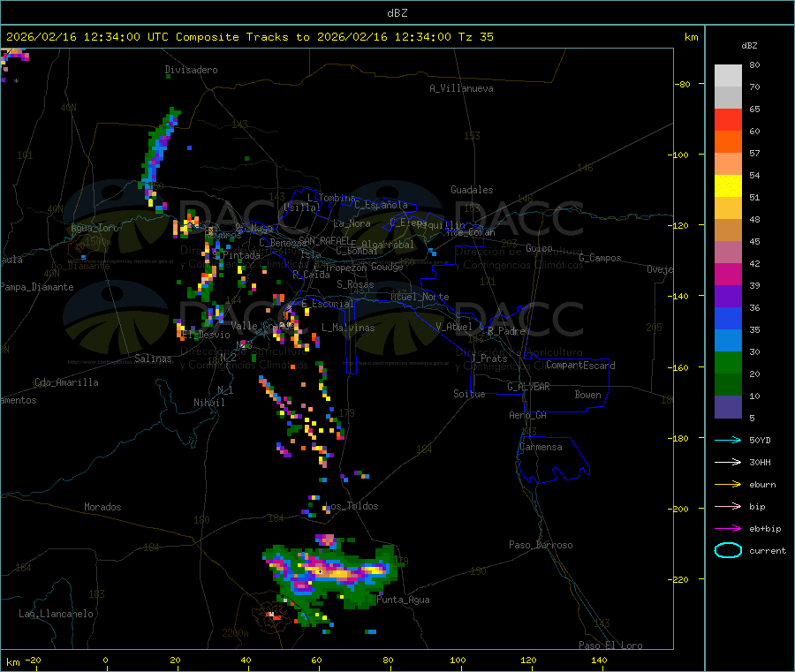Click the 'Goudge' map label

(x=388, y=267)
